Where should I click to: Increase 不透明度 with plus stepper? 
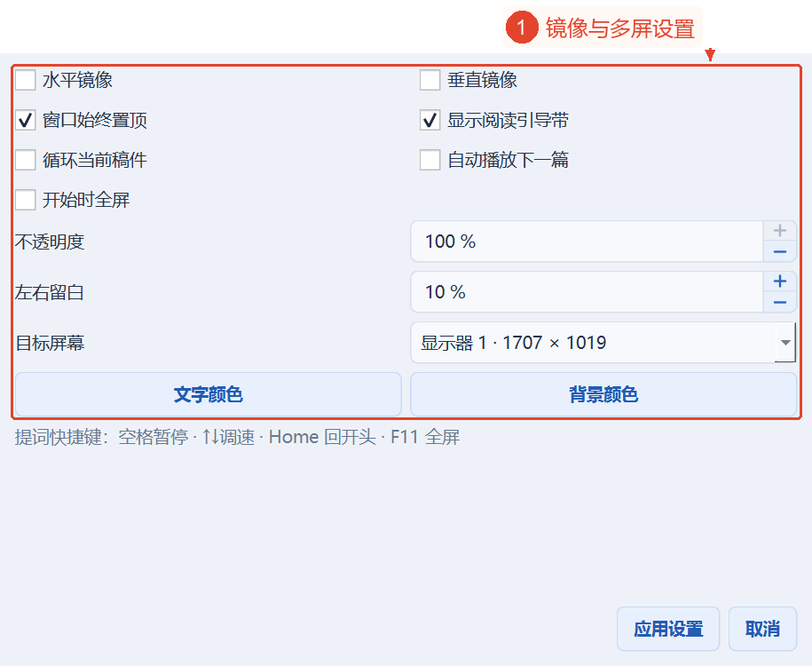(780, 231)
